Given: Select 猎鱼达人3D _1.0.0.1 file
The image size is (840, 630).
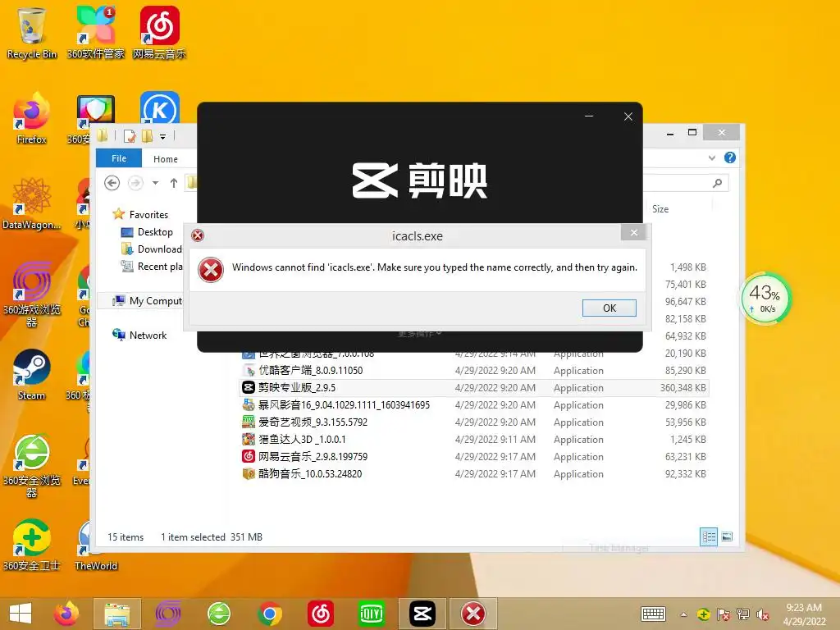Looking at the screenshot, I should coord(294,440).
